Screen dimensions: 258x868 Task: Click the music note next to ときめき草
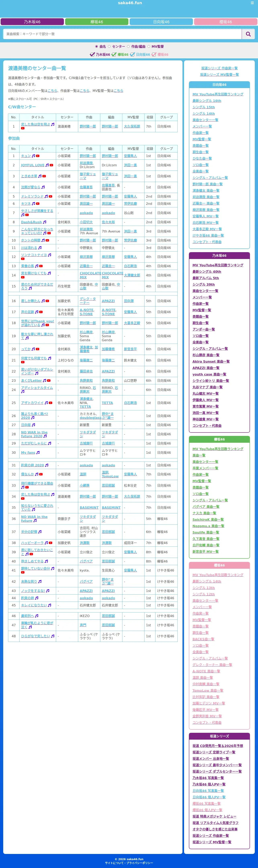click(40, 176)
